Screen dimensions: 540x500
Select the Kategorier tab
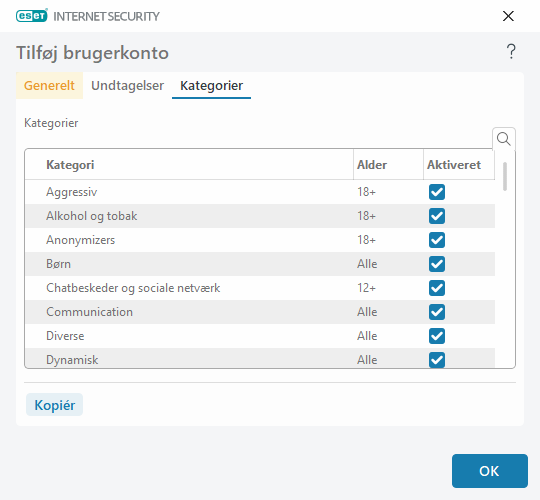click(x=211, y=85)
